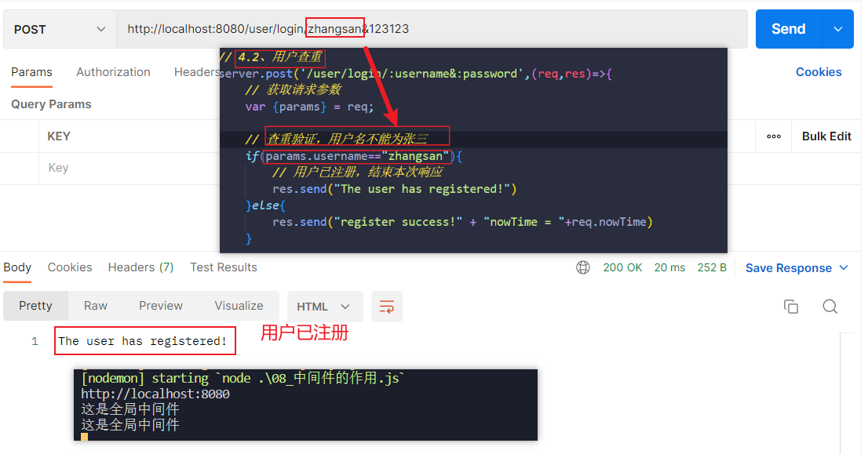Switch to the Authorization tab
Viewport: 868px width, 454px height.
pos(113,72)
